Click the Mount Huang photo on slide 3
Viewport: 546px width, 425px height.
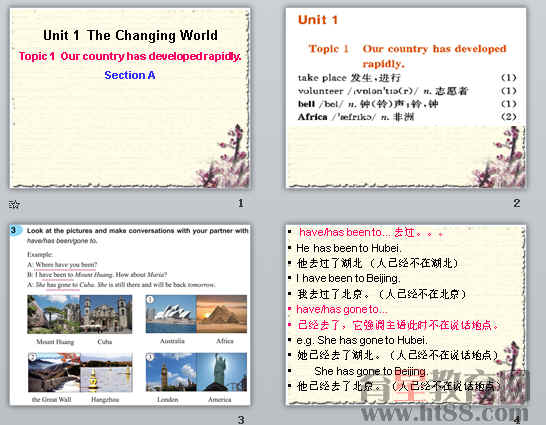[54, 314]
